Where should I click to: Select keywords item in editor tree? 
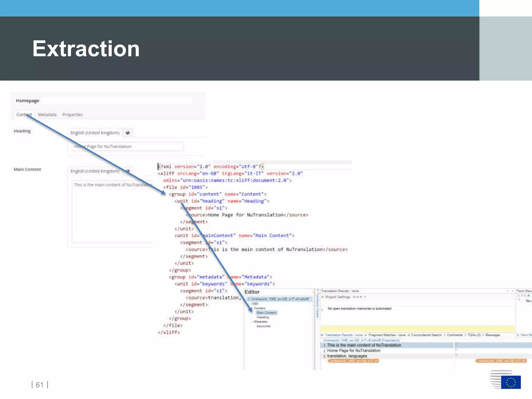[x=263, y=326]
